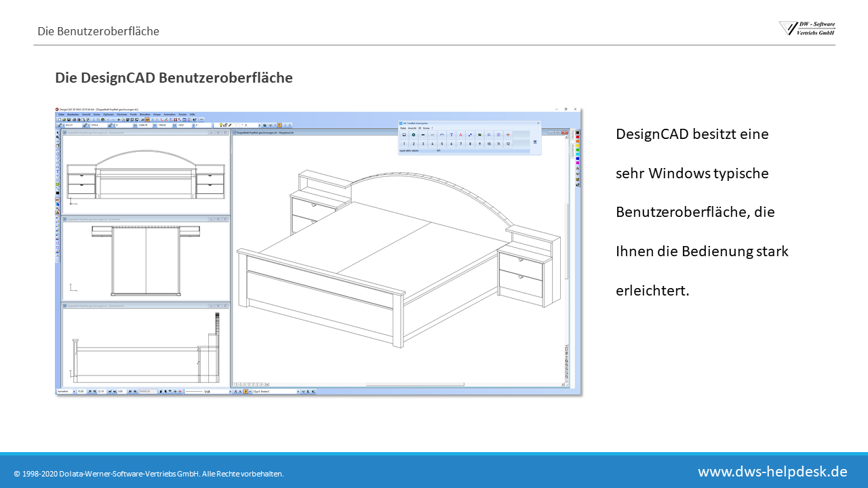This screenshot has height=488, width=868.
Task: Select the magenta color swatch
Action: [x=577, y=163]
